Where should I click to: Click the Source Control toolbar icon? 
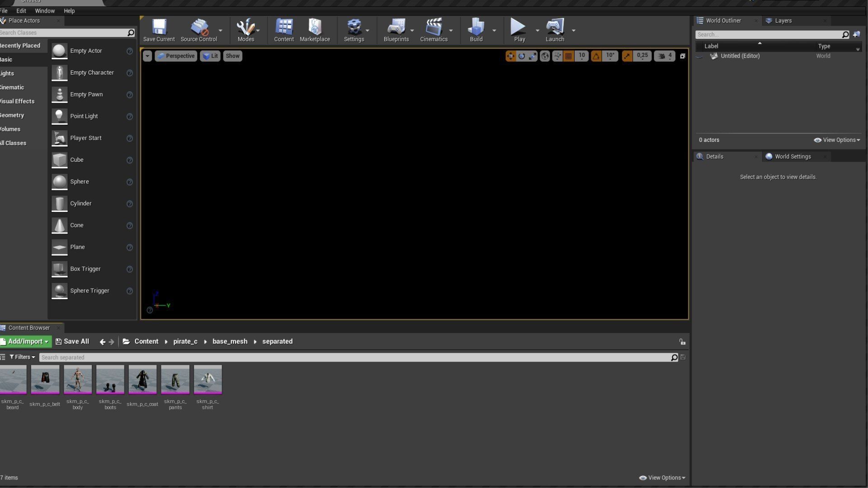point(198,30)
